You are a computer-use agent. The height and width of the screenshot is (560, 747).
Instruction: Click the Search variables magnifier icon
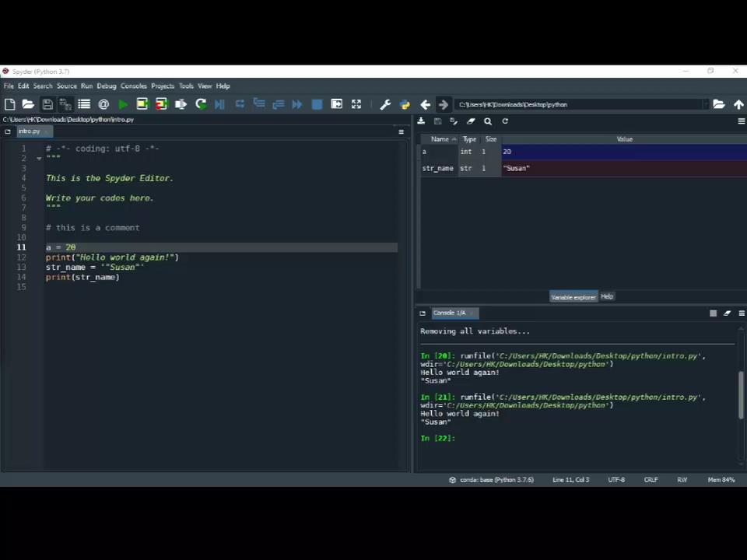pos(488,121)
